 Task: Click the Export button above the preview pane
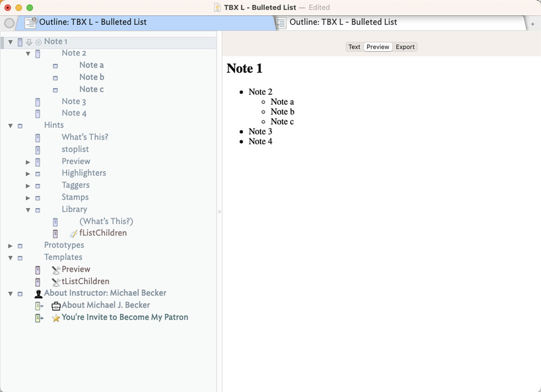(405, 46)
